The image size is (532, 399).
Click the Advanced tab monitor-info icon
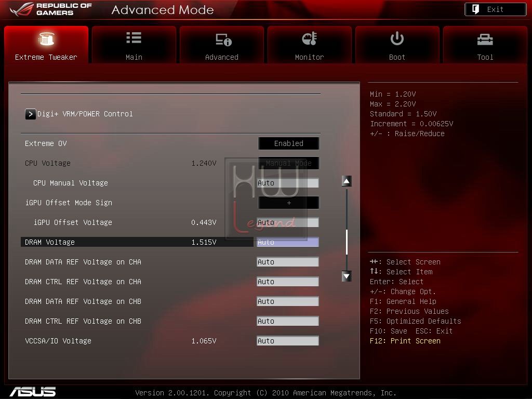click(223, 39)
